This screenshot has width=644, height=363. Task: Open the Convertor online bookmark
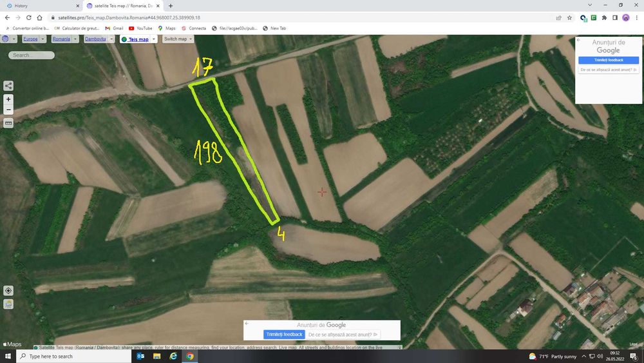point(27,28)
